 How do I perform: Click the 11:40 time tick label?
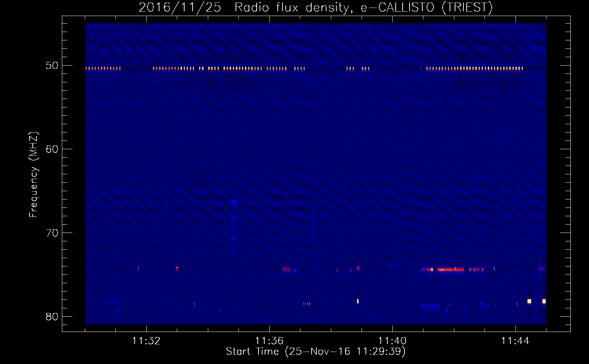tap(392, 341)
